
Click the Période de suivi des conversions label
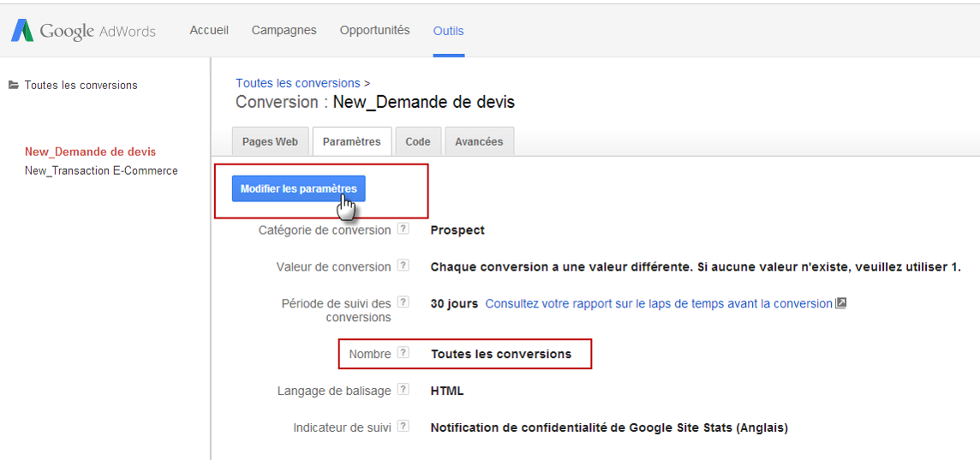(337, 311)
